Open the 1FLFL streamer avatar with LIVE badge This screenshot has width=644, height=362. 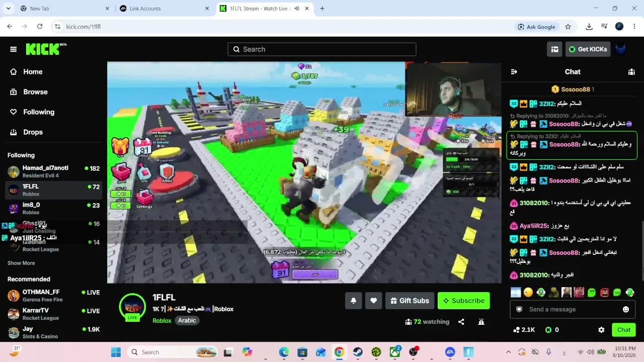(132, 307)
